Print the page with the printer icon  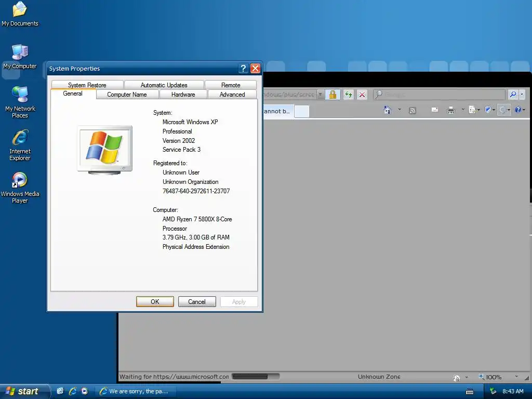pos(450,110)
